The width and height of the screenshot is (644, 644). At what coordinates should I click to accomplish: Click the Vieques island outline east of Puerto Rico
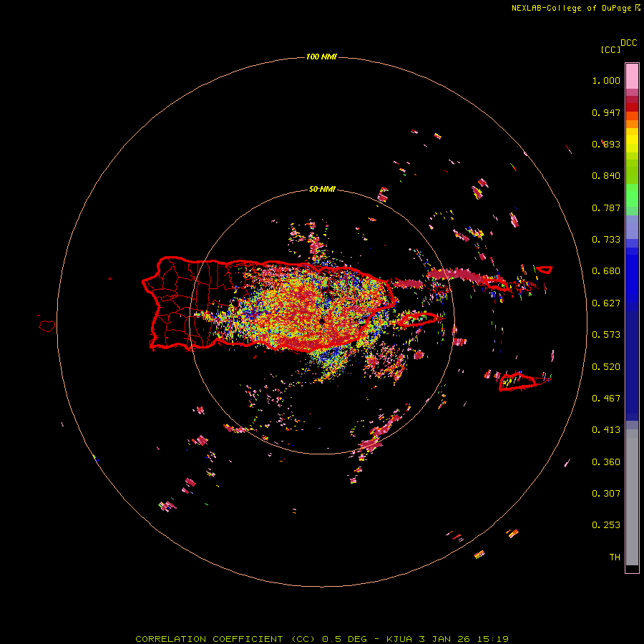(417, 319)
